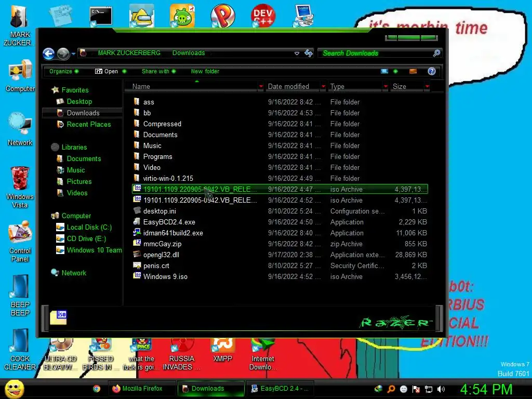Image resolution: width=532 pixels, height=399 pixels.
Task: Sort by the Type column header
Action: point(356,87)
